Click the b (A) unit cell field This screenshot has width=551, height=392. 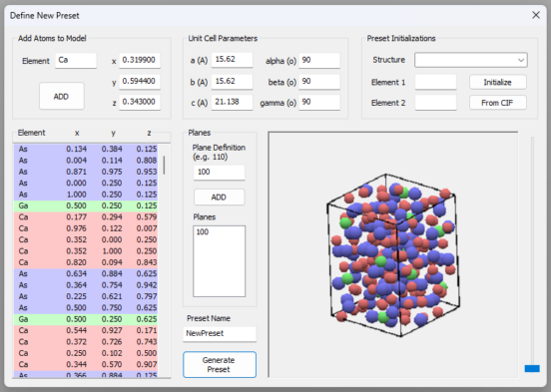(x=232, y=81)
